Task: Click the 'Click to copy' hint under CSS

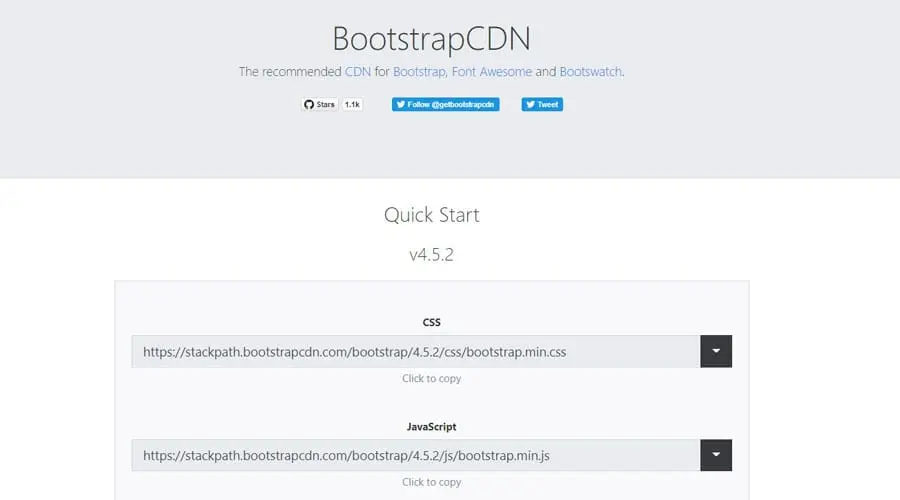Action: point(432,378)
